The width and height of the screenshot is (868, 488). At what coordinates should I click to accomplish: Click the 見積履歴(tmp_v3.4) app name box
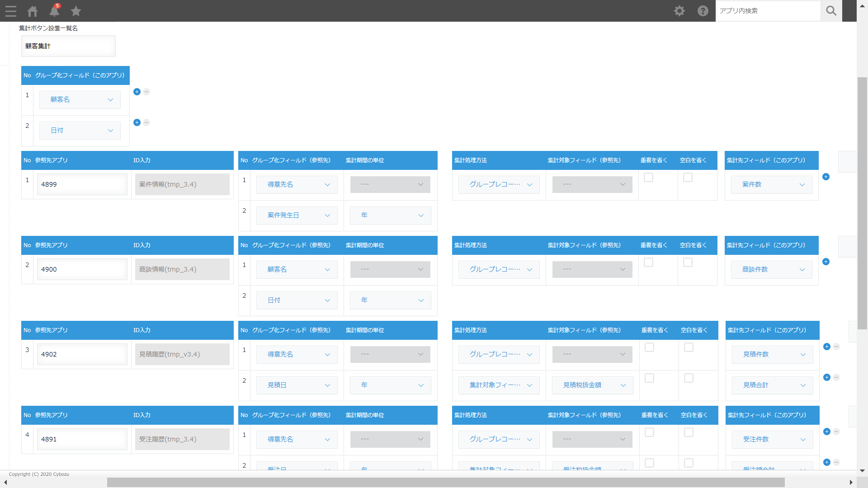[x=182, y=354]
